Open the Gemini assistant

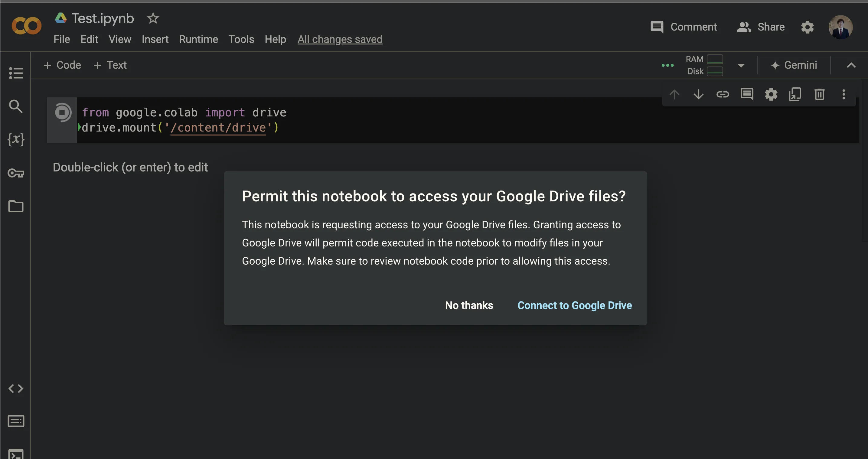point(794,65)
